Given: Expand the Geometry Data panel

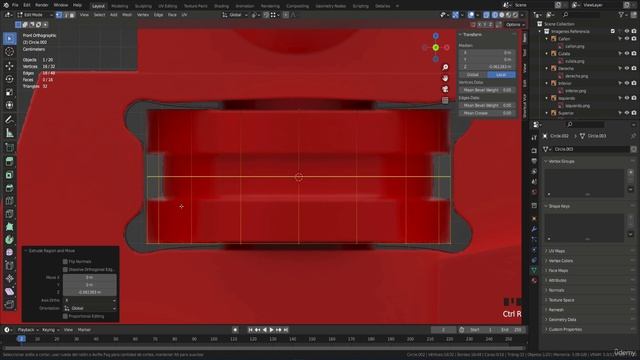Looking at the screenshot, I should tap(562, 320).
